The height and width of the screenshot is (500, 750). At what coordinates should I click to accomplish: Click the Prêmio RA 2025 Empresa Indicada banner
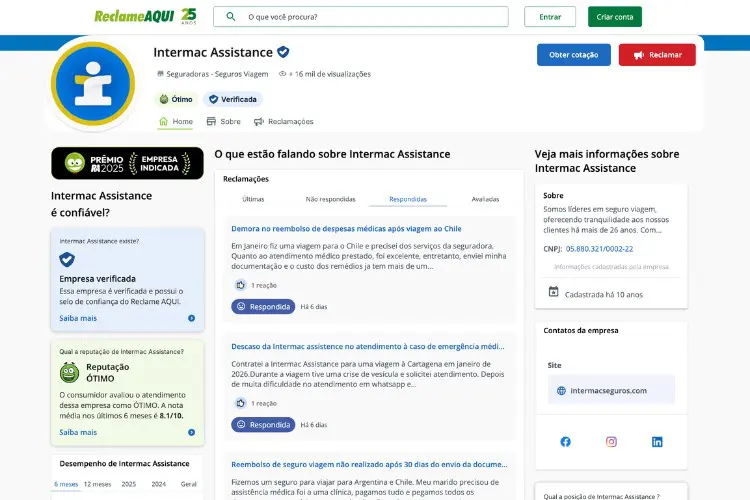[127, 163]
